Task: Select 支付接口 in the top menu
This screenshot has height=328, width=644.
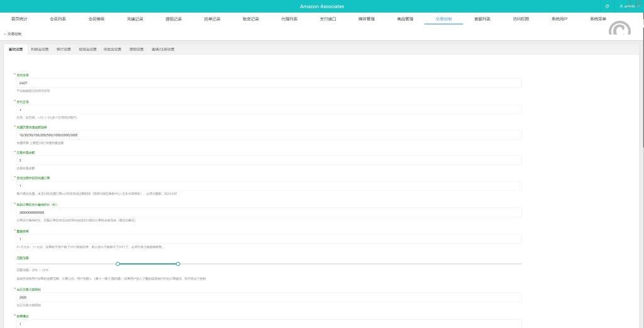Action: tap(328, 19)
